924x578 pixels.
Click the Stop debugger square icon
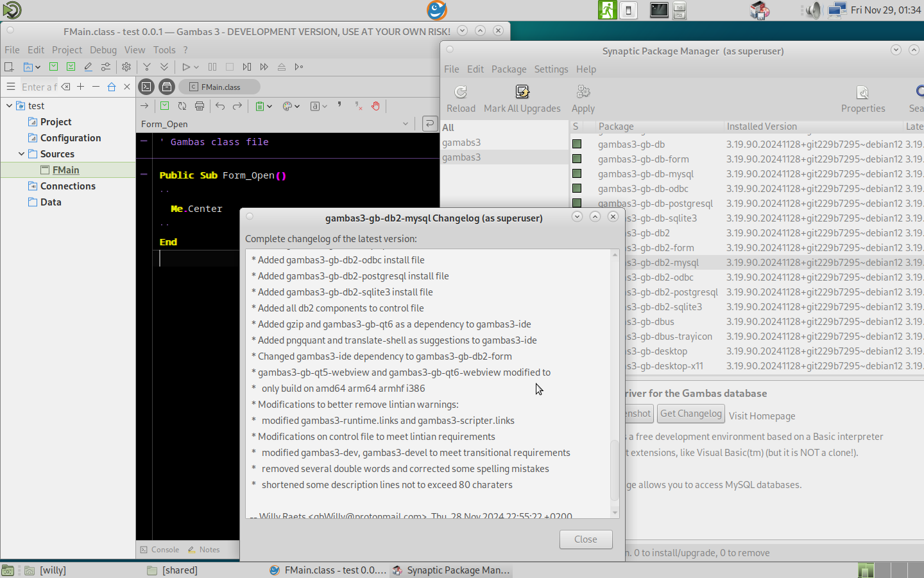click(230, 67)
